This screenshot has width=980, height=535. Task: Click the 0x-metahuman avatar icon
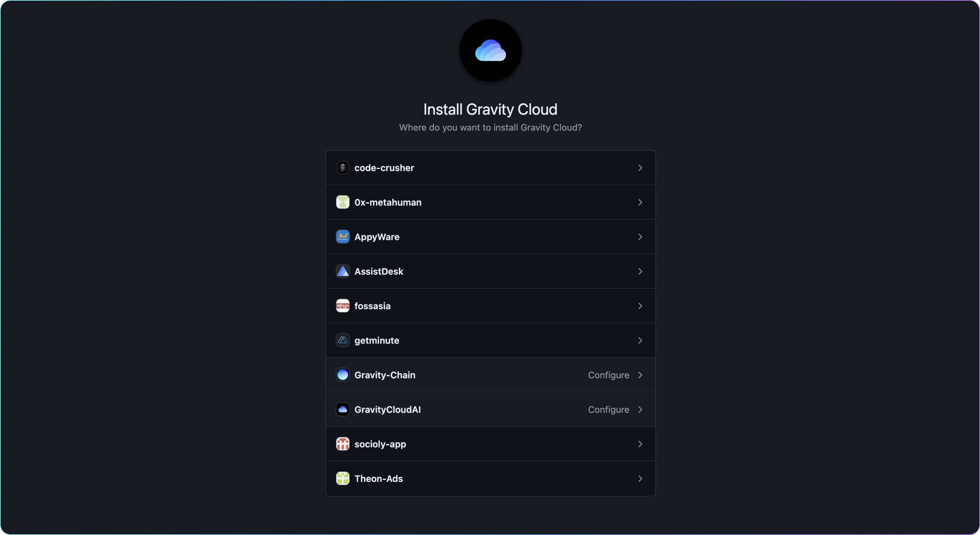click(x=342, y=202)
